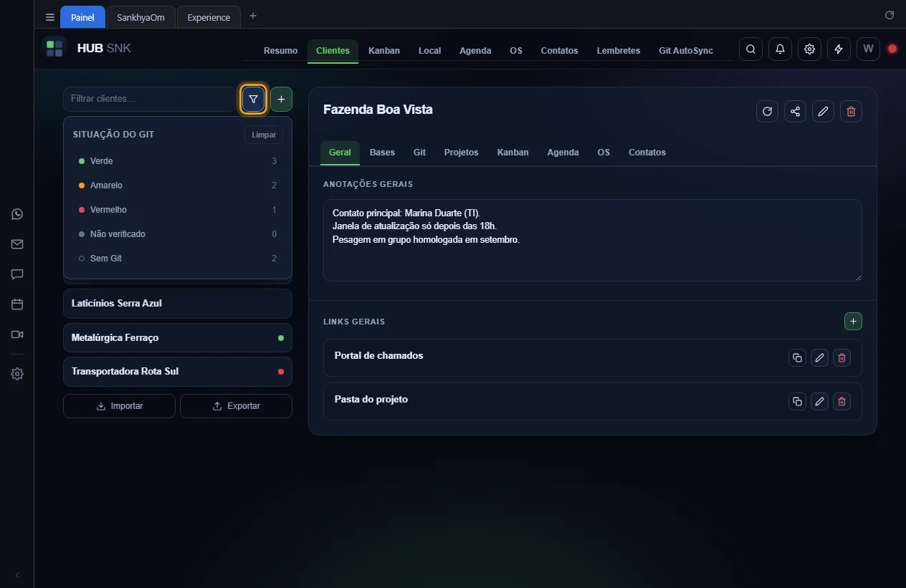Image resolution: width=906 pixels, height=588 pixels.
Task: Edit the Portal de chamados link
Action: pos(819,358)
